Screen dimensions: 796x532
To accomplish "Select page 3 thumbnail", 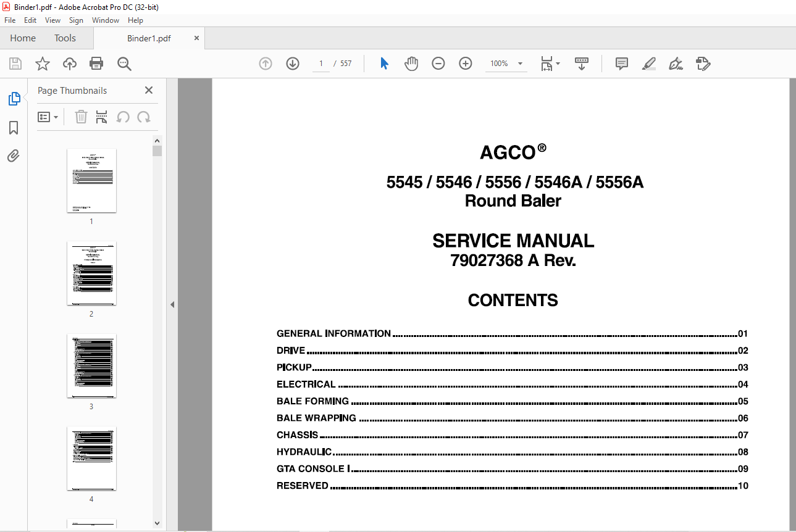I will pos(91,365).
